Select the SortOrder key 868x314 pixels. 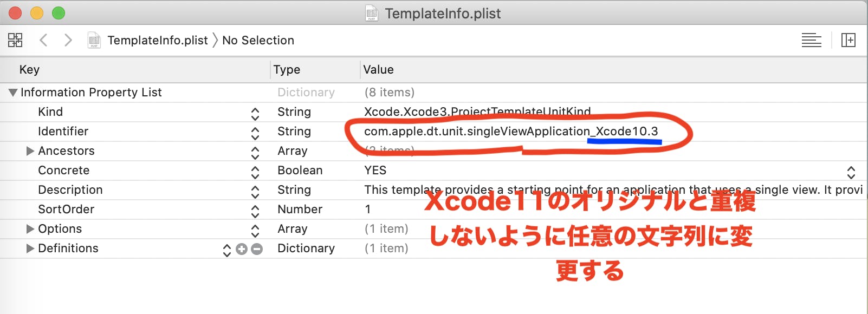(x=66, y=210)
